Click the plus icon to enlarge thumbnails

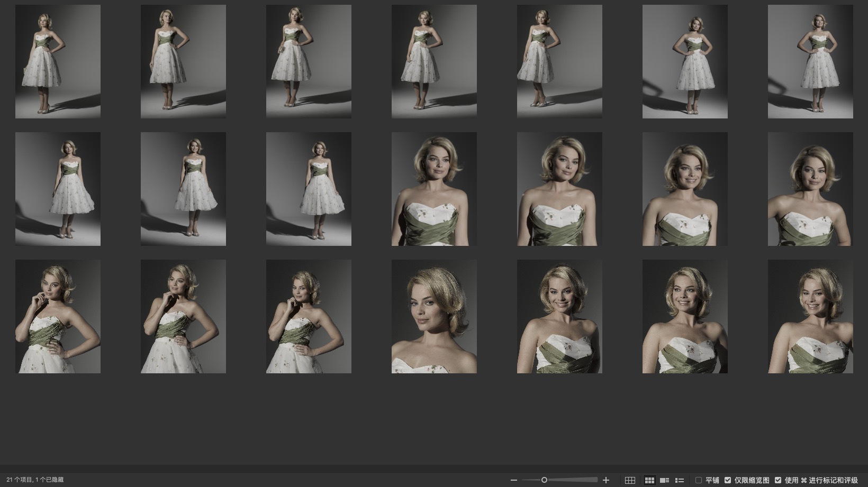[x=606, y=480]
